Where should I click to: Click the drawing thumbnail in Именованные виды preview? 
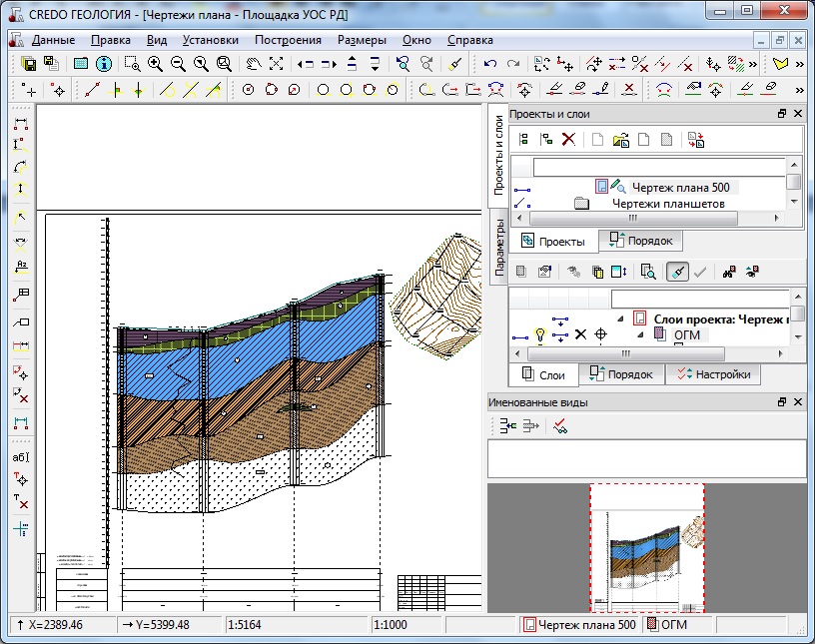646,548
